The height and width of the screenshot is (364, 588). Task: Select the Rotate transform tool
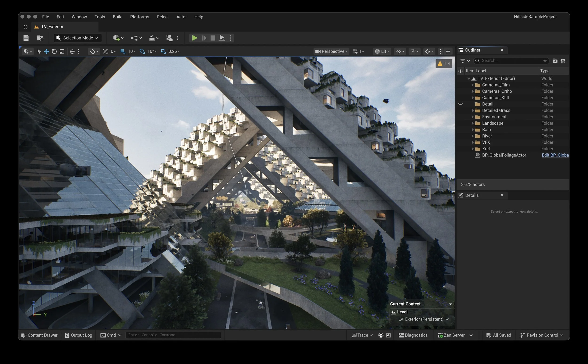[x=54, y=51]
